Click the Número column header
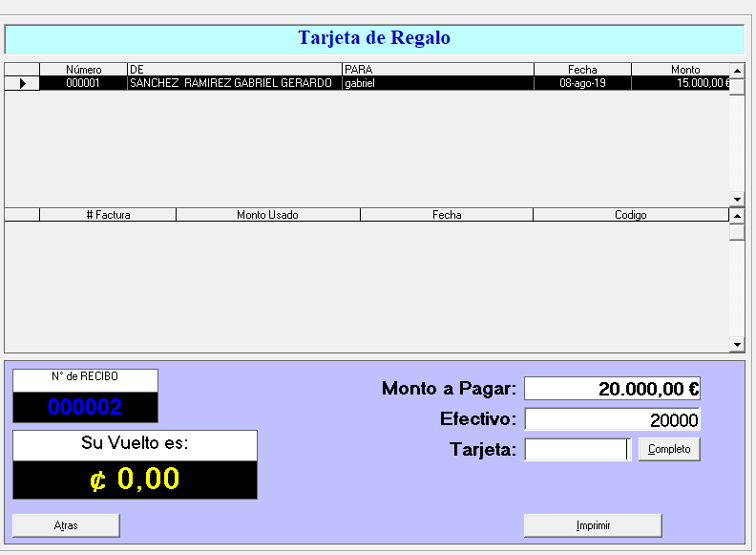Screen dimensions: 756x555 83,70
